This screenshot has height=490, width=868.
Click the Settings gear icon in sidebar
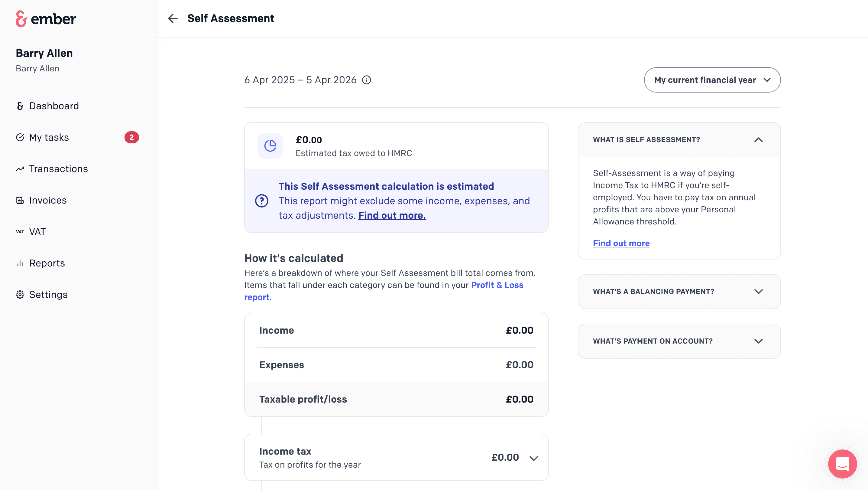[20, 294]
